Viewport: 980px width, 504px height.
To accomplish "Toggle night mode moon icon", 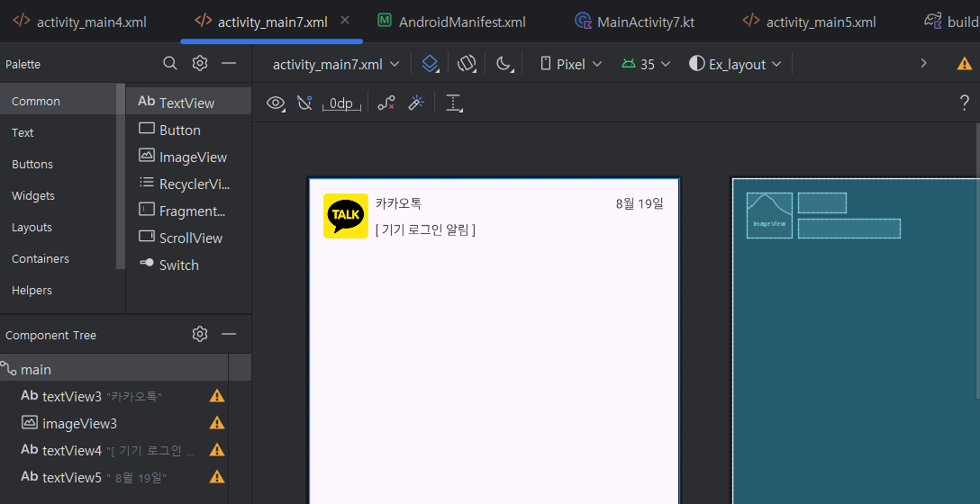I will point(504,64).
